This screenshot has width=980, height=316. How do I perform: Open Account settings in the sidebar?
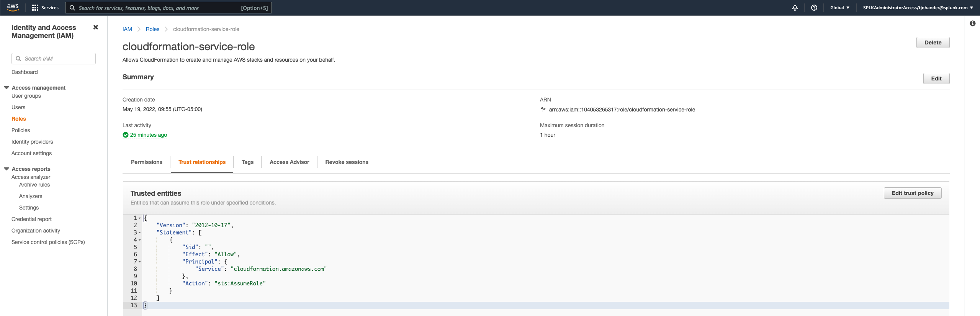pos(31,153)
